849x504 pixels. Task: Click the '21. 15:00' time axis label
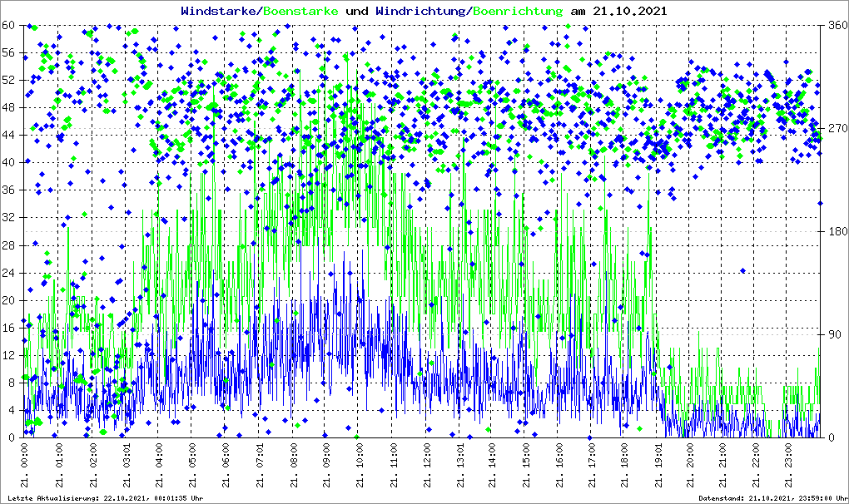[526, 465]
